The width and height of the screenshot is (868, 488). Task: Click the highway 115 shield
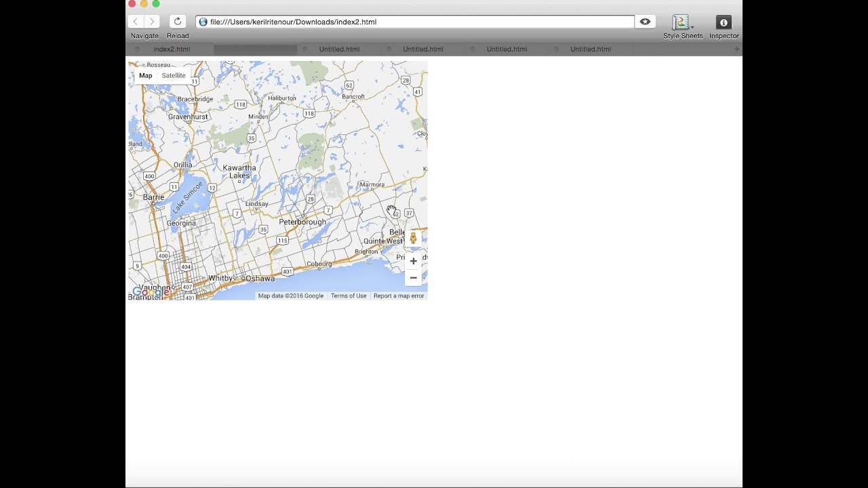283,241
